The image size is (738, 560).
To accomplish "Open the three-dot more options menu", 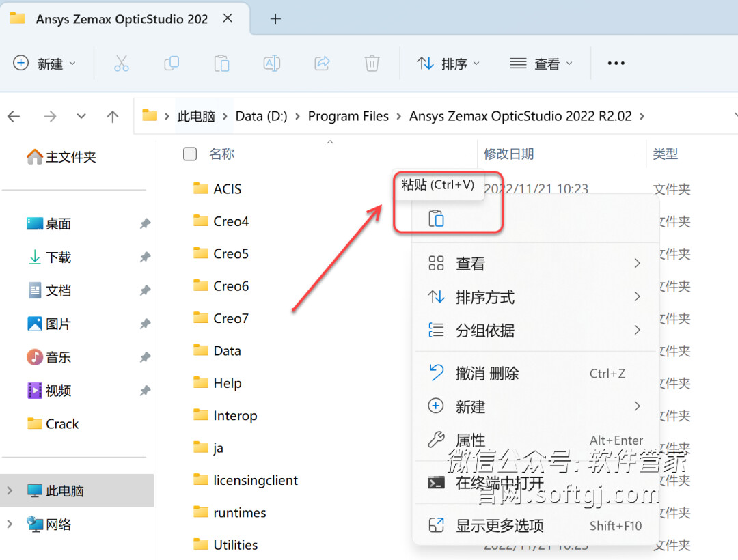I will click(616, 63).
